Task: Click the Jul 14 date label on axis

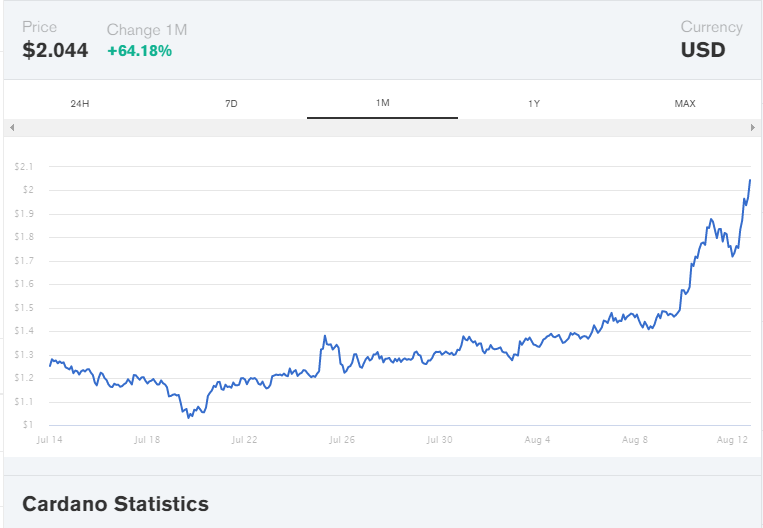Action: point(49,439)
